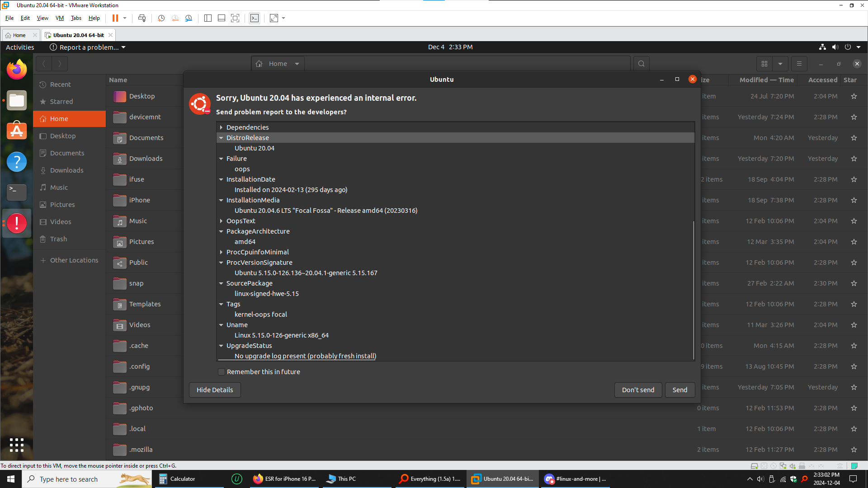Star the .local folder row
The height and width of the screenshot is (488, 868).
pos(854,429)
